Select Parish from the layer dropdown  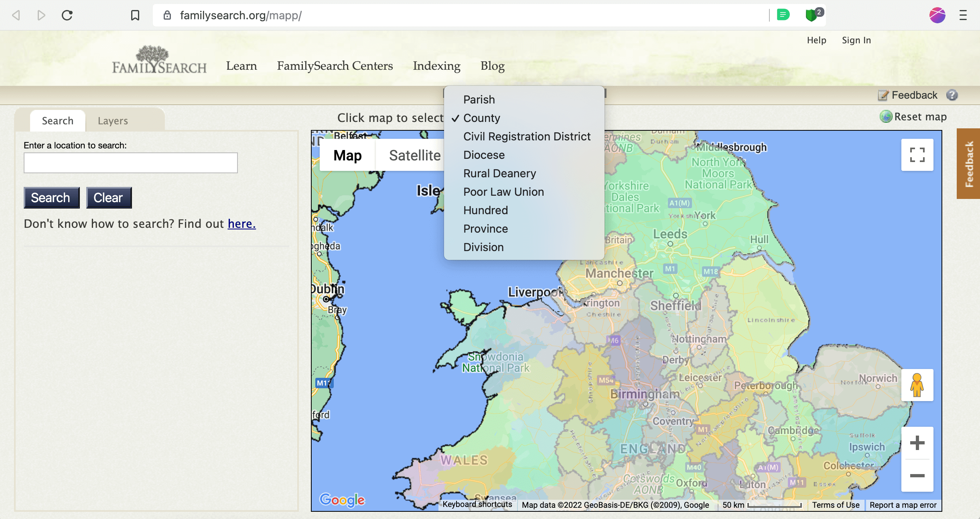click(479, 100)
